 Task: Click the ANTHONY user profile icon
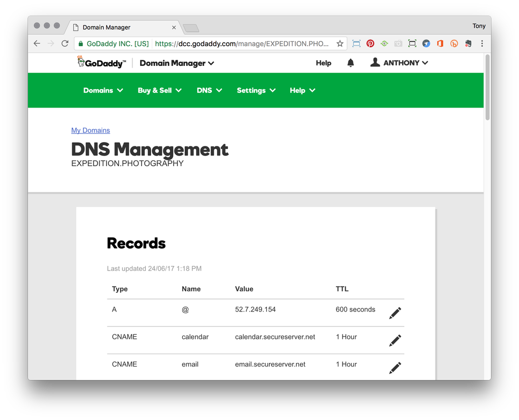375,62
